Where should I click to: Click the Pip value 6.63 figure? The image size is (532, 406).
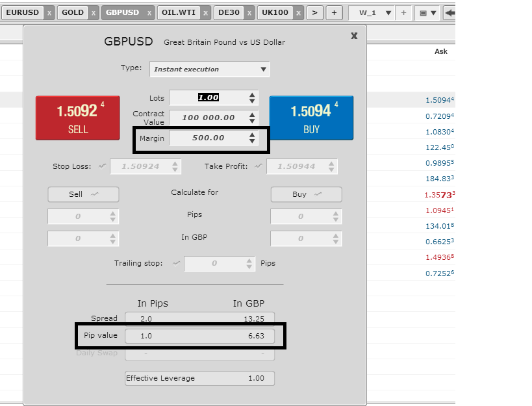coord(256,336)
